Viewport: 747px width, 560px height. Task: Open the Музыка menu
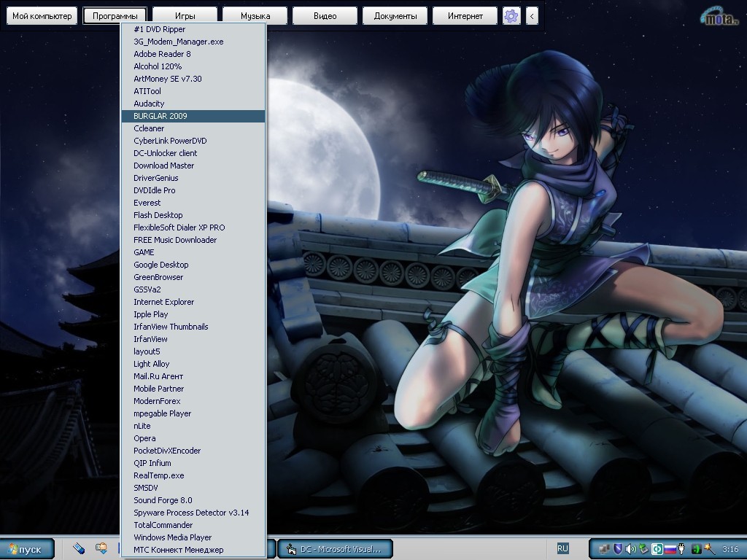tap(255, 16)
